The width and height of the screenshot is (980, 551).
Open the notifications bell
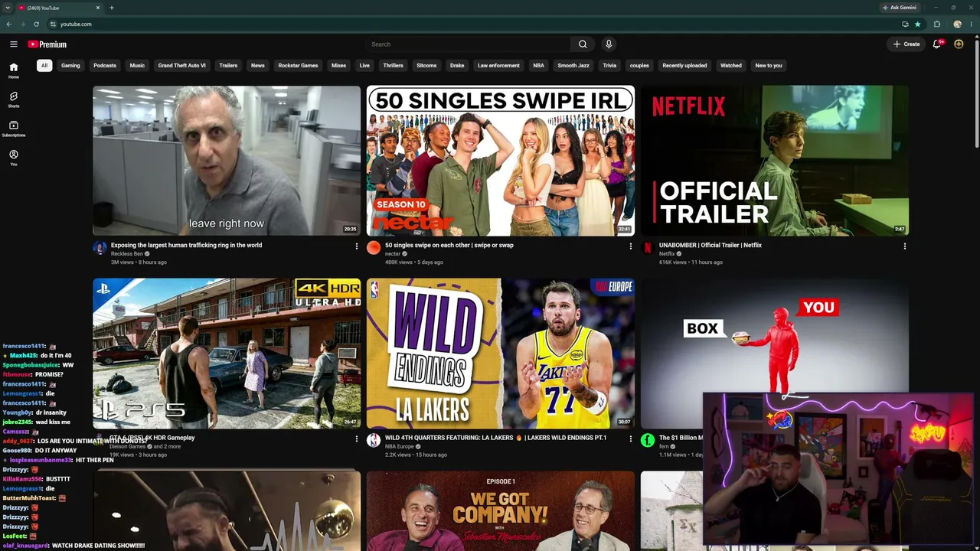click(937, 44)
